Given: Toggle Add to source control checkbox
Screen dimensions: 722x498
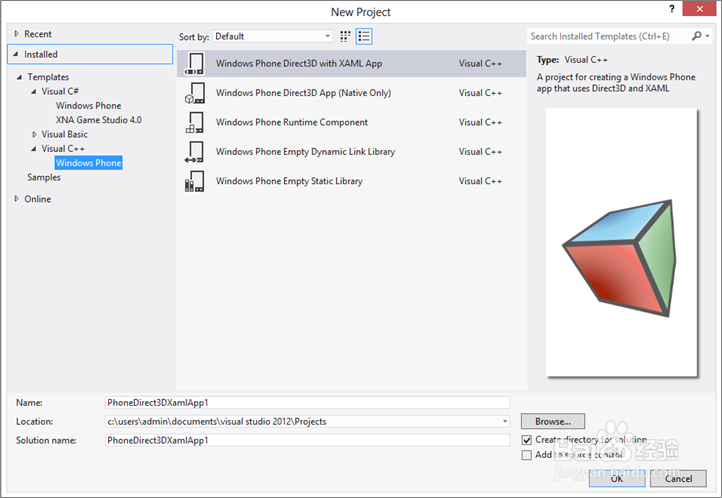Looking at the screenshot, I should 527,455.
